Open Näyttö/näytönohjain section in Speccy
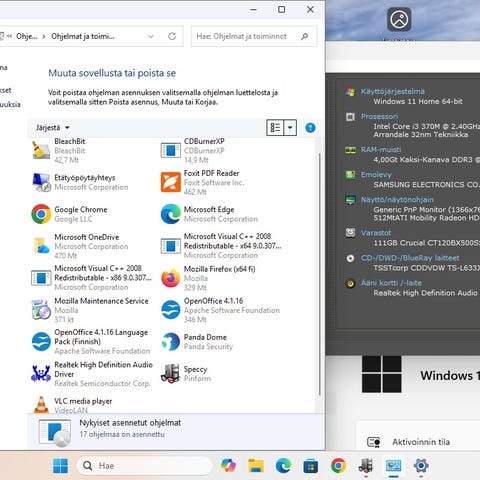 pyautogui.click(x=397, y=200)
